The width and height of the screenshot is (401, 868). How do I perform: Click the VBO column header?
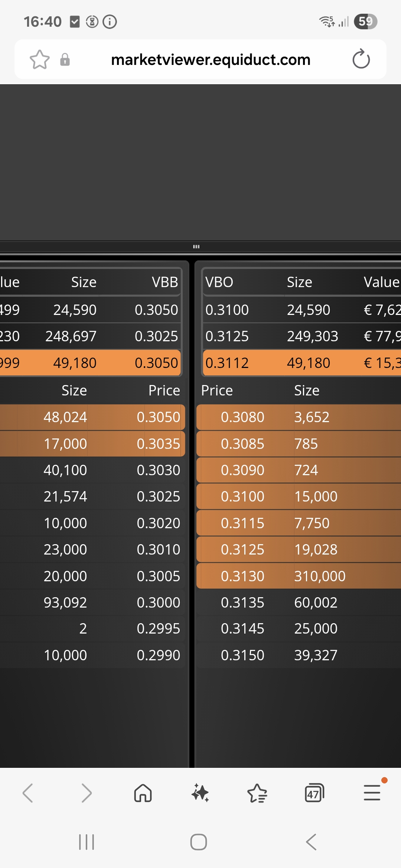point(219,282)
